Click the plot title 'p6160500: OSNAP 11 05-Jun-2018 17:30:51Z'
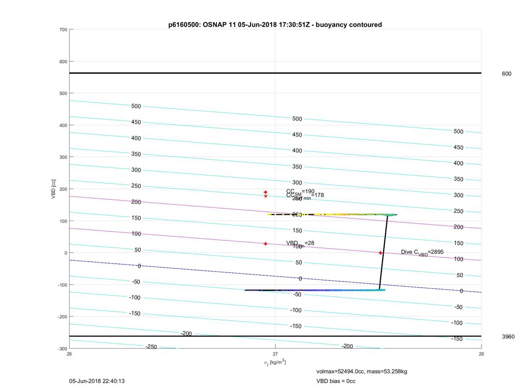 pyautogui.click(x=275, y=25)
